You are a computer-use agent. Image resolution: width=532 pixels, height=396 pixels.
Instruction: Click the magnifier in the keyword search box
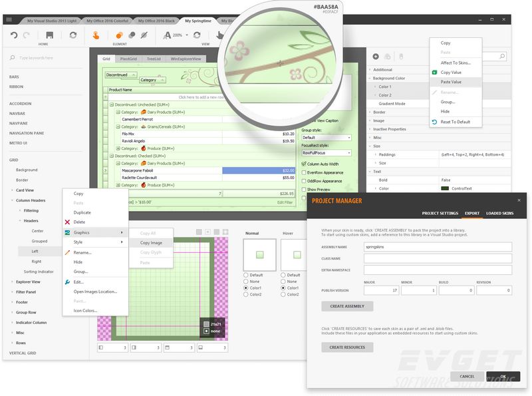click(x=13, y=58)
